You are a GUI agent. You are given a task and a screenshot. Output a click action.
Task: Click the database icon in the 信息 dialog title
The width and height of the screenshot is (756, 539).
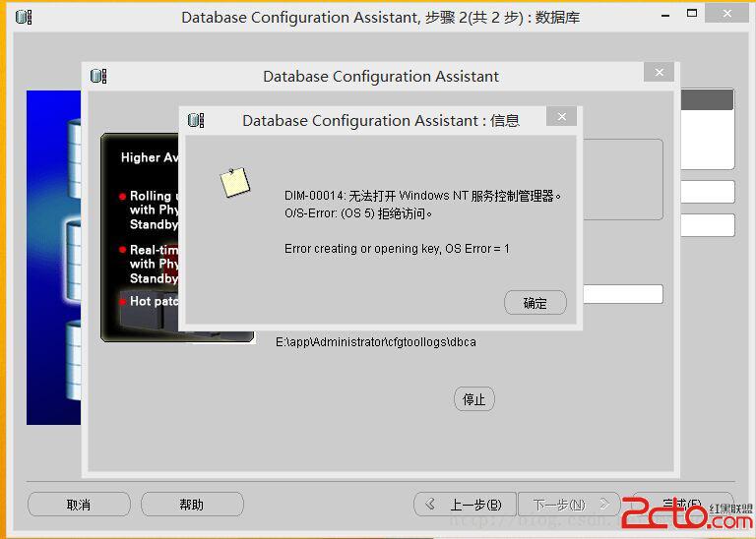coord(196,120)
